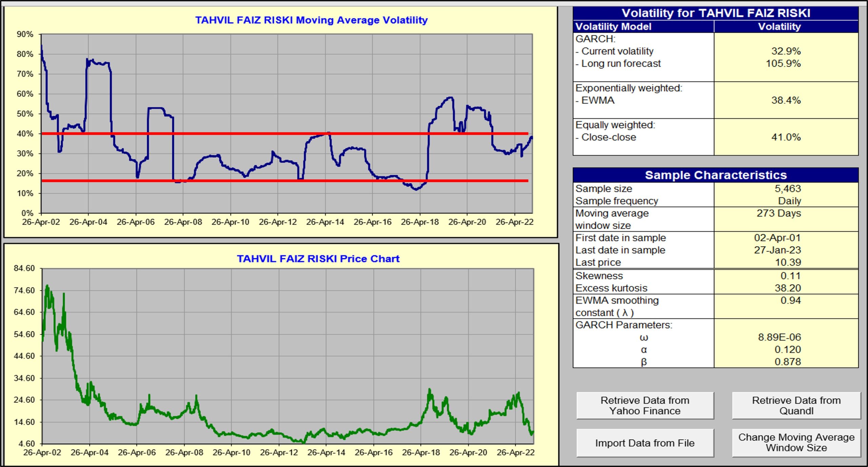Click the TAHVIL FAIZ RISKI Price Chart title

[318, 259]
